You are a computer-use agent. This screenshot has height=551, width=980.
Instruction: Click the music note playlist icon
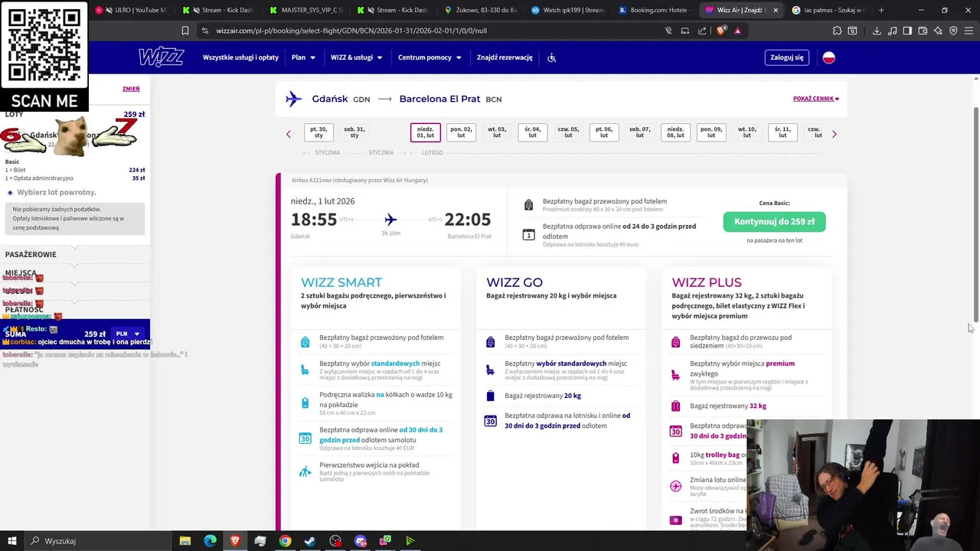[x=892, y=31]
